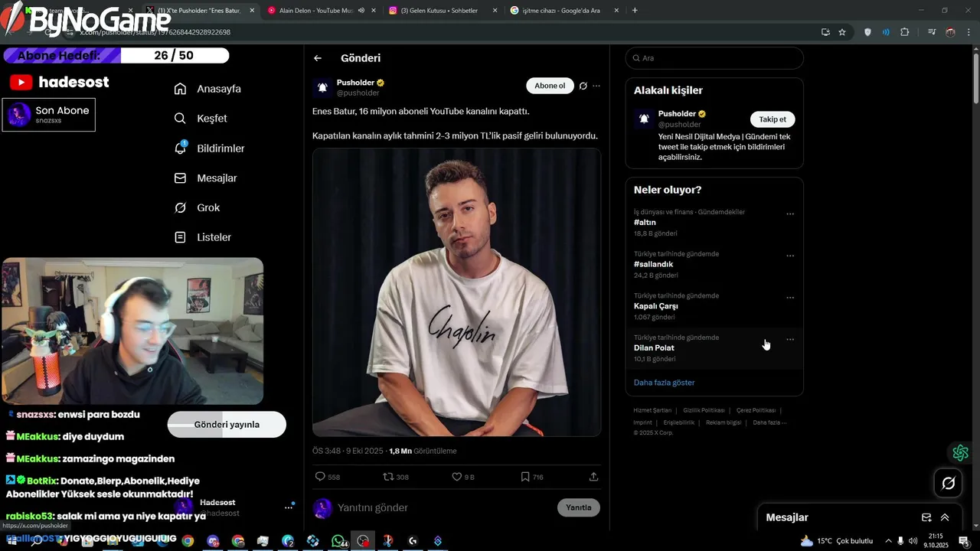Image resolution: width=980 pixels, height=551 pixels.
Task: Click Takip et for Pusholder
Action: [773, 119]
